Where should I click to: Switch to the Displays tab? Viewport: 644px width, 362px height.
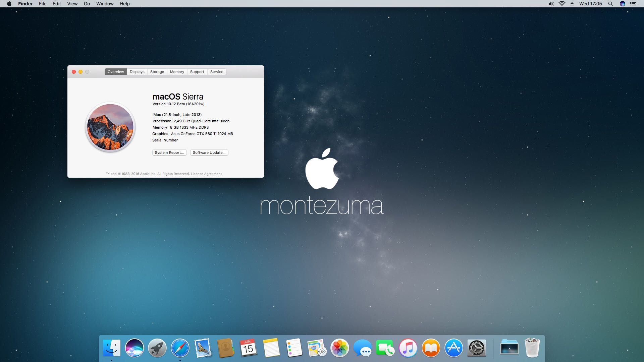(x=137, y=72)
